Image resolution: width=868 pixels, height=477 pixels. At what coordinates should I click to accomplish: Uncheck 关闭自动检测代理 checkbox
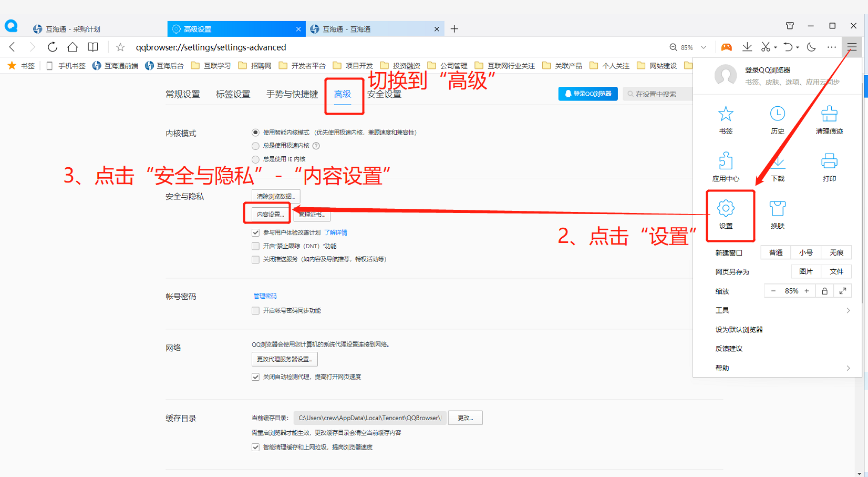(255, 377)
